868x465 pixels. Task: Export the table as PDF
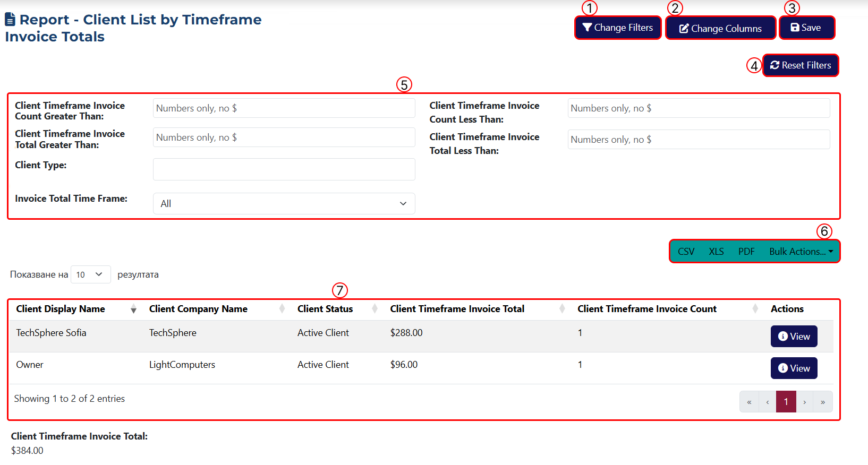(x=746, y=252)
